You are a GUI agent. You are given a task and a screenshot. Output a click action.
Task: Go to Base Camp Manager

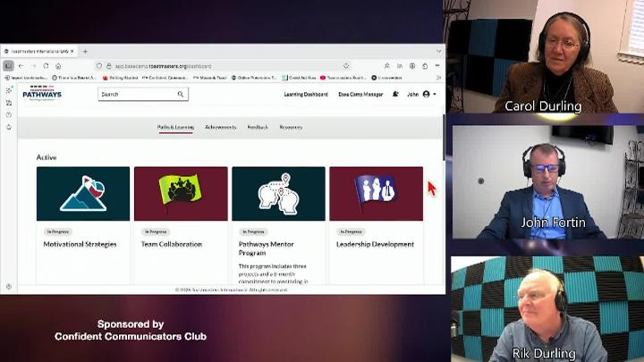[360, 94]
